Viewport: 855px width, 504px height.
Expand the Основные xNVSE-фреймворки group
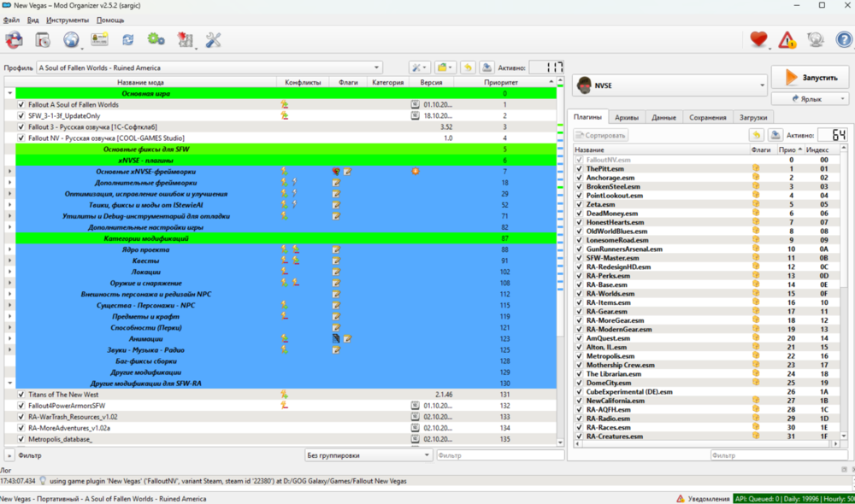click(x=9, y=172)
